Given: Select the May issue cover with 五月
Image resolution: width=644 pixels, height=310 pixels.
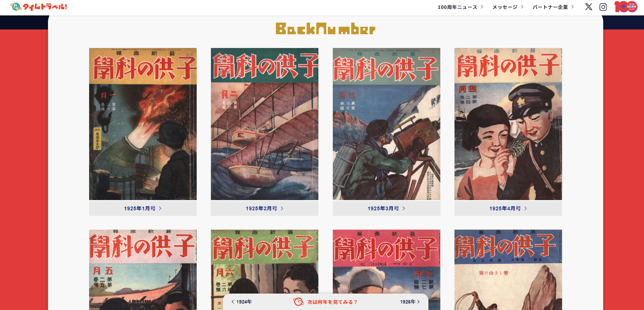Looking at the screenshot, I should pyautogui.click(x=143, y=270).
